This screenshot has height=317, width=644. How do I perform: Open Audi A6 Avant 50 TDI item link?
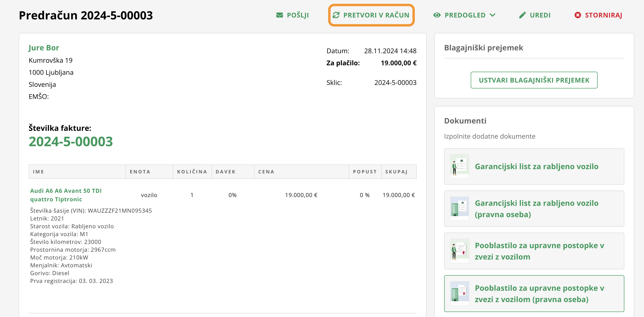click(66, 195)
